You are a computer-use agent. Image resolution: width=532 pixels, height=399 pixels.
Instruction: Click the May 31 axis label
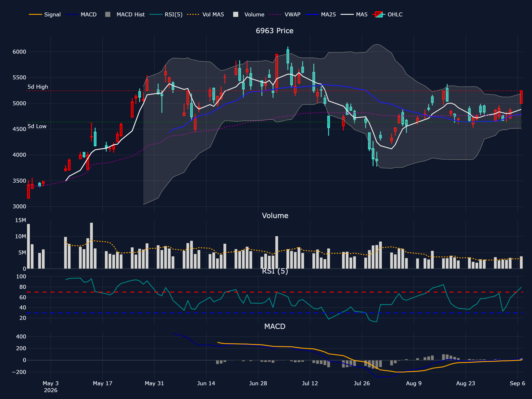[x=155, y=383]
